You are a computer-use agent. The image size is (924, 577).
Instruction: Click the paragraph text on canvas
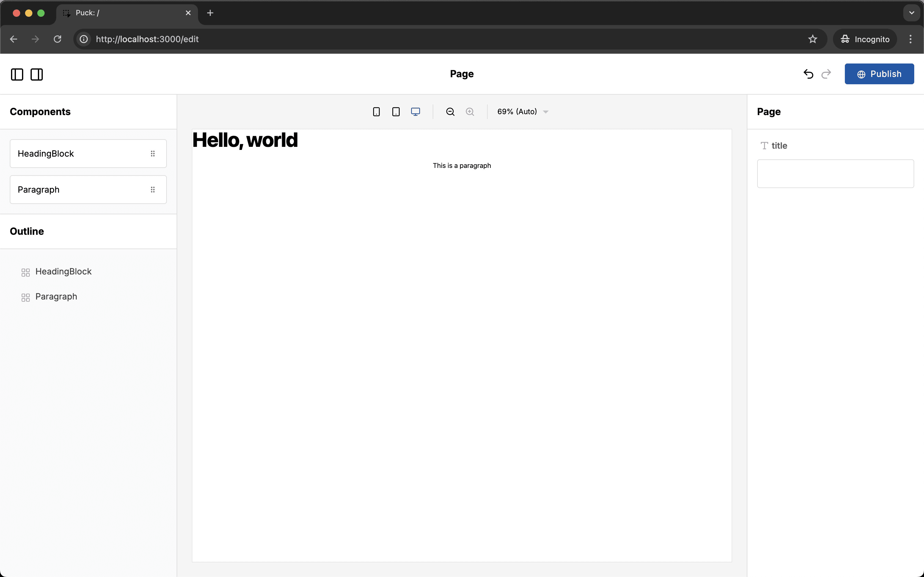(462, 165)
